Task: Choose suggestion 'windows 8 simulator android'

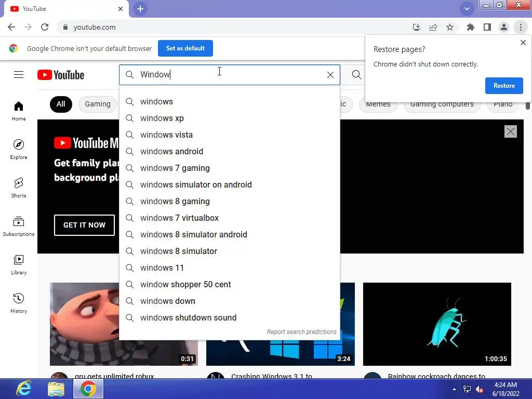Action: (229, 234)
